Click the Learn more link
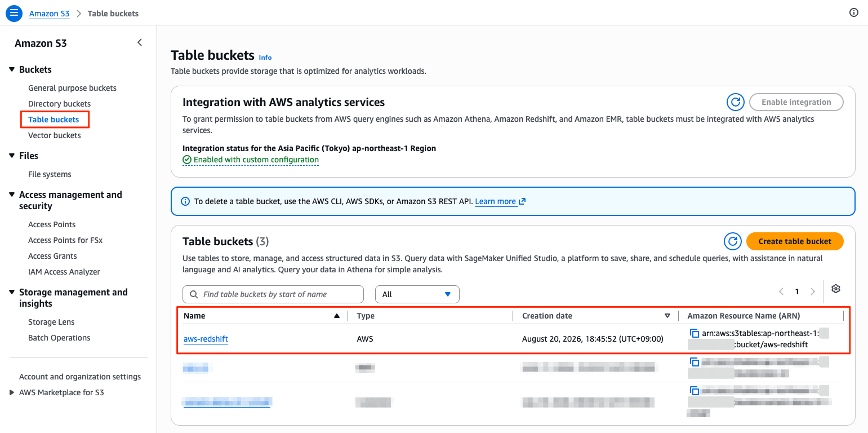Image resolution: width=868 pixels, height=433 pixels. tap(496, 201)
